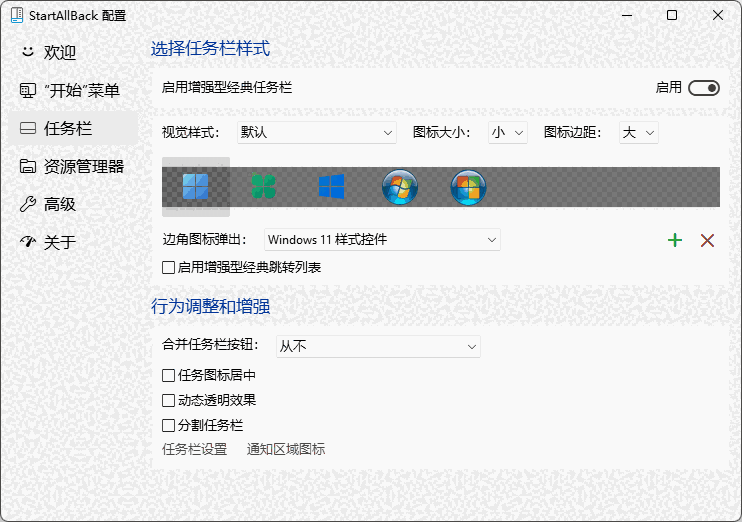Open the 高级 settings page

(x=73, y=204)
